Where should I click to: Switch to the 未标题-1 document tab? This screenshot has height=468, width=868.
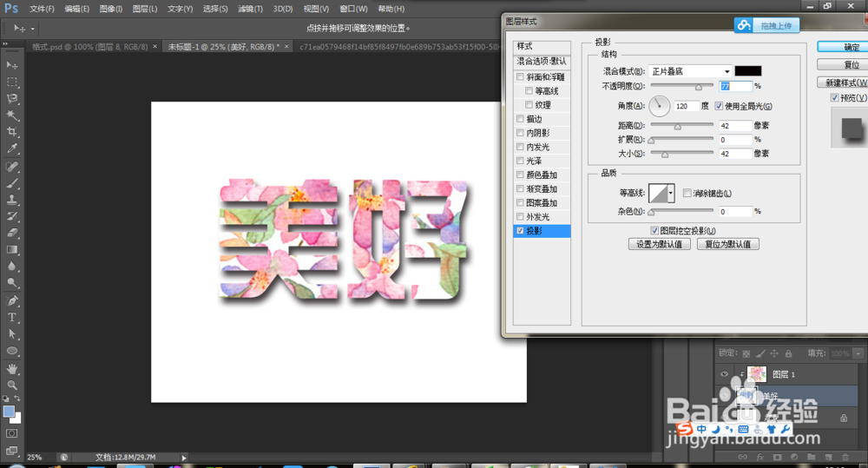click(x=224, y=47)
